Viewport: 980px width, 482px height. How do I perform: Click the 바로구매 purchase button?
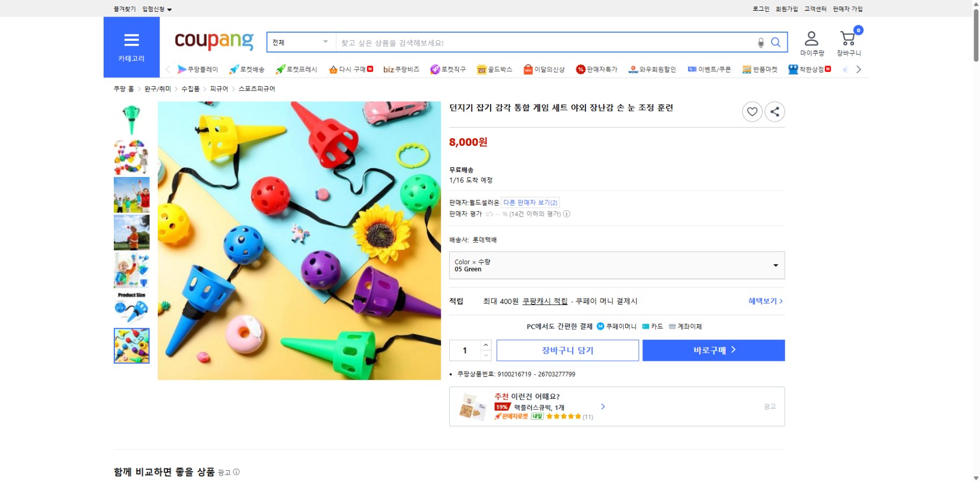click(x=713, y=350)
